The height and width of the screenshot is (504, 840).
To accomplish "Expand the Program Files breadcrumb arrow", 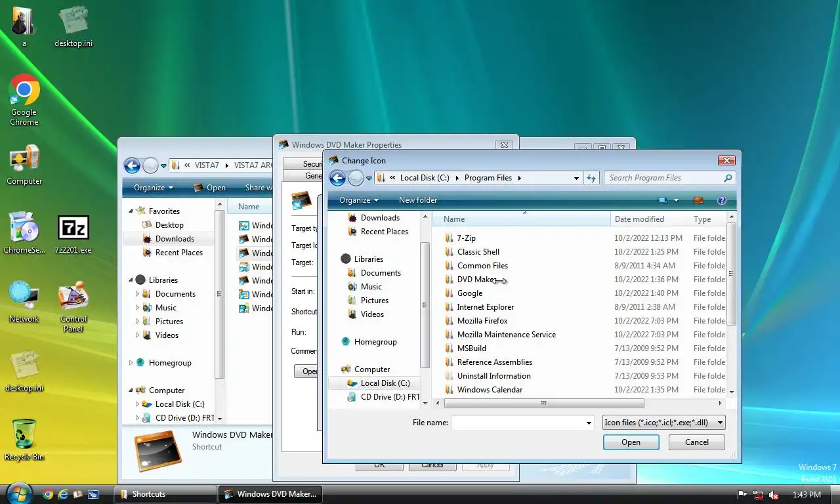I will (x=519, y=178).
